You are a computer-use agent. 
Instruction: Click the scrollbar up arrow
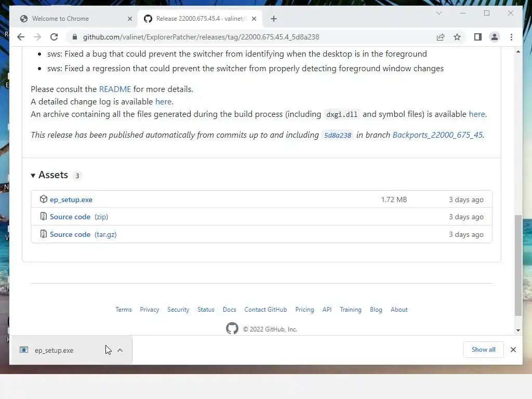(x=518, y=51)
